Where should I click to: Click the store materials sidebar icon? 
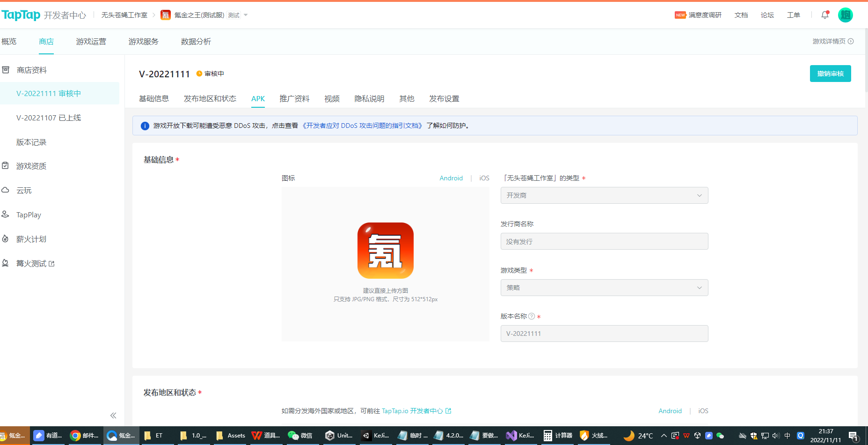coord(6,70)
